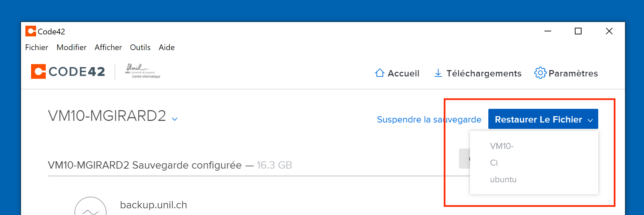Maximize the Code42 window
This screenshot has width=644, height=215.
pyautogui.click(x=578, y=31)
